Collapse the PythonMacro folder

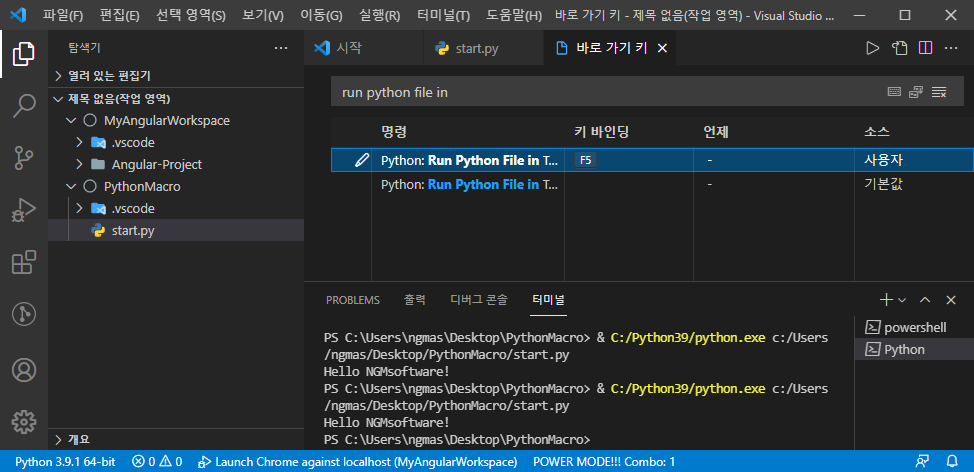[x=176, y=186]
